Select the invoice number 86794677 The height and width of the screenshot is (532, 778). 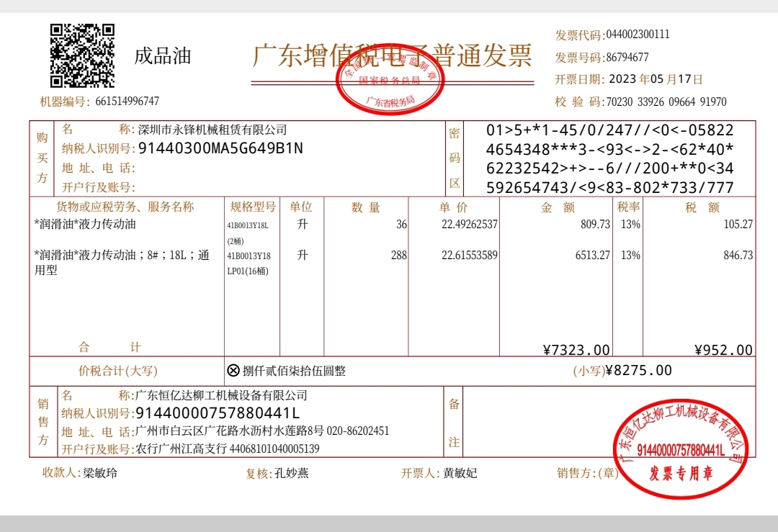click(x=627, y=58)
